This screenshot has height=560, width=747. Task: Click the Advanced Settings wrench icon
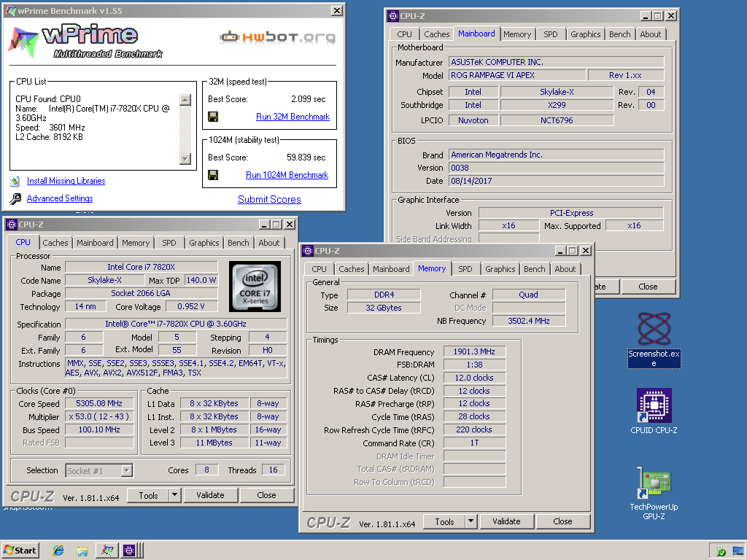click(x=15, y=198)
